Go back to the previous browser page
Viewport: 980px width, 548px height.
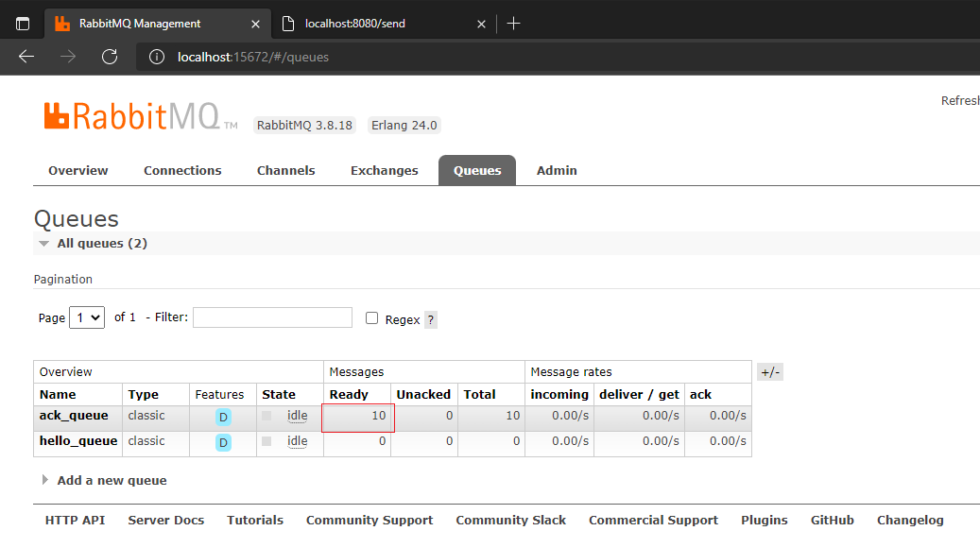(x=26, y=57)
